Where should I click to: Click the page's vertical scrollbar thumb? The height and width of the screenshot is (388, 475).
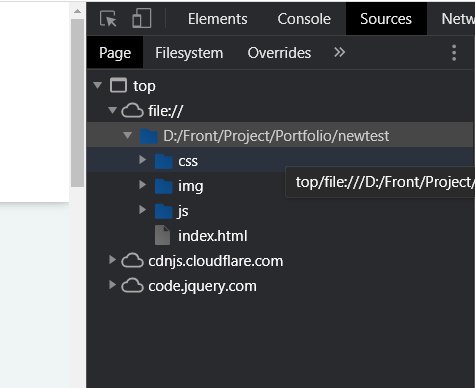point(77,103)
